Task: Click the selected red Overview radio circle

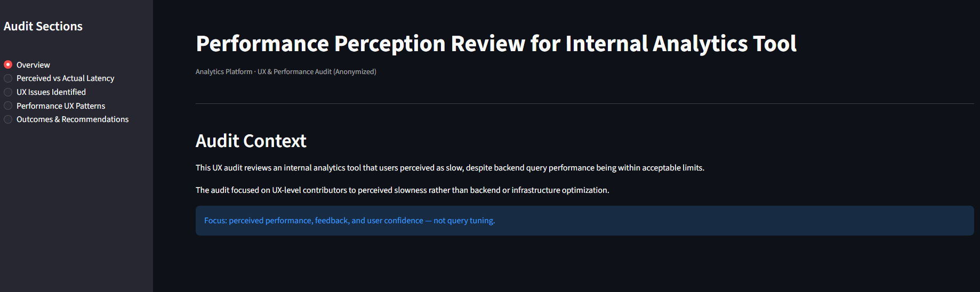Action: [x=8, y=64]
